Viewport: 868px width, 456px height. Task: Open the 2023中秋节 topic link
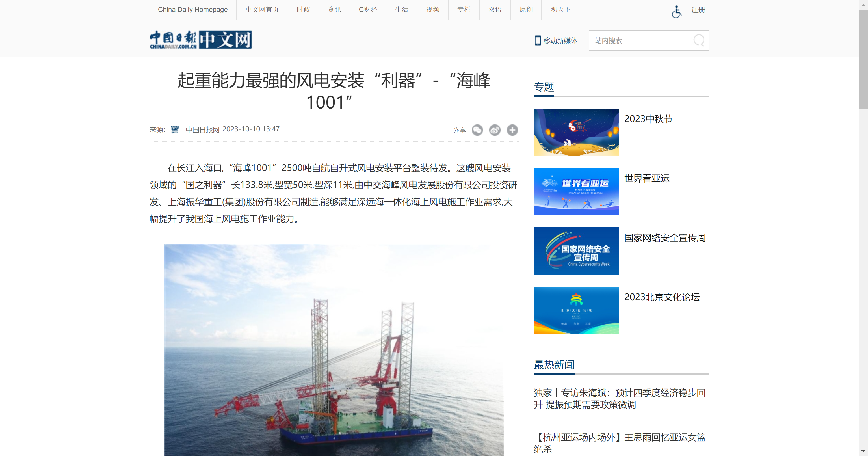[648, 119]
